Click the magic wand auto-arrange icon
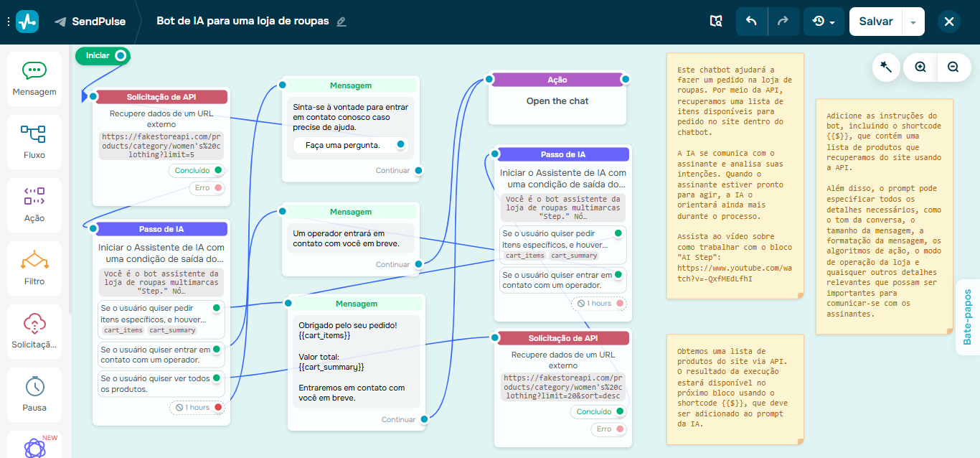 click(x=886, y=67)
